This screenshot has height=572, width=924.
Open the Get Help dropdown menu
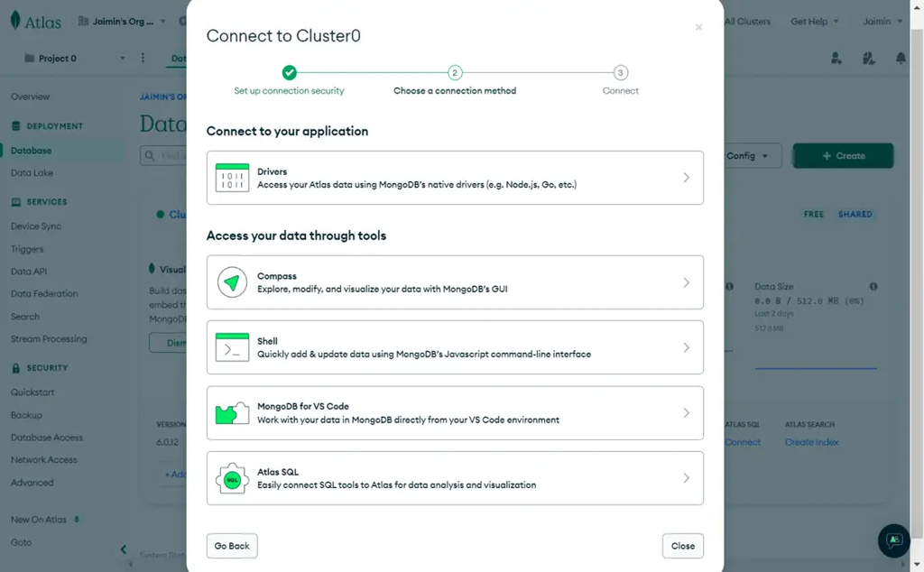coord(814,22)
